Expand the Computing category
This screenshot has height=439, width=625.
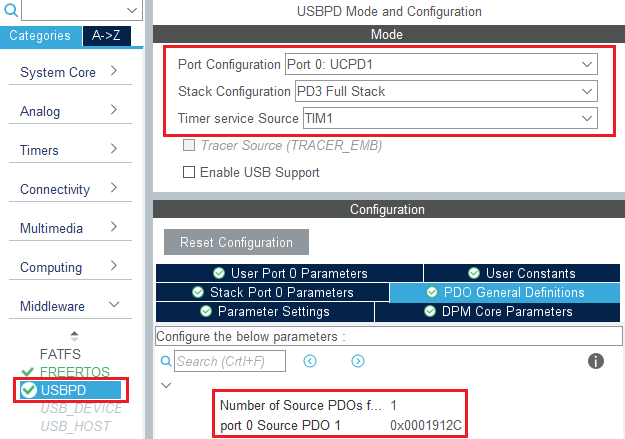tap(70, 267)
